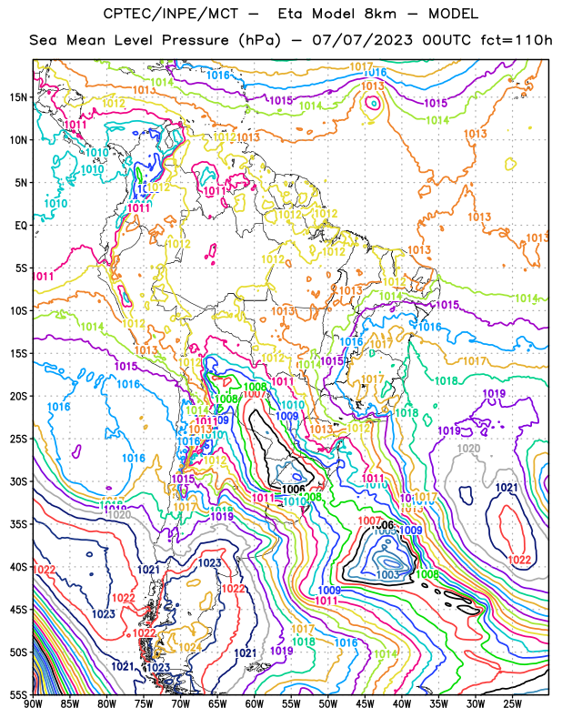Click the '40W' longitude axis label
The image size is (562, 728).
click(x=402, y=704)
